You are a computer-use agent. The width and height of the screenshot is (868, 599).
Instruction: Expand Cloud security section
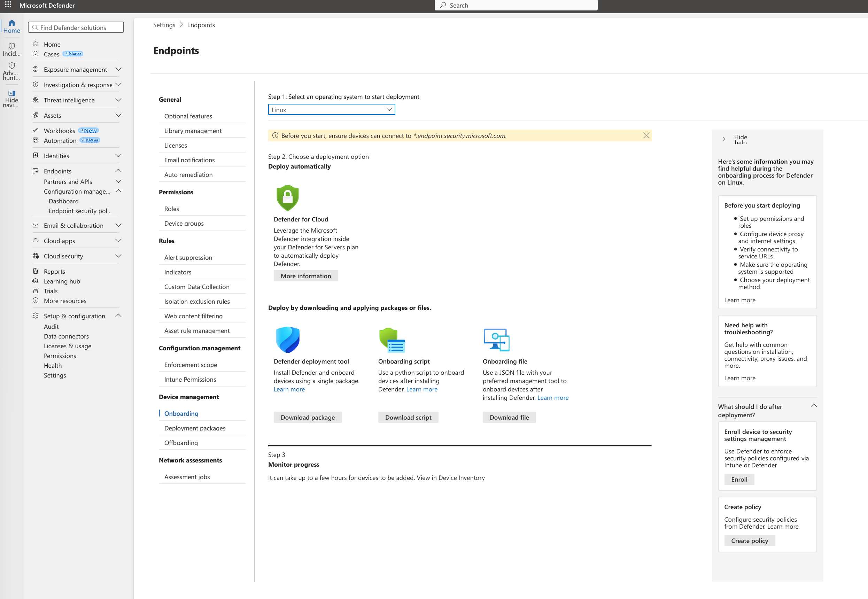[x=118, y=256]
